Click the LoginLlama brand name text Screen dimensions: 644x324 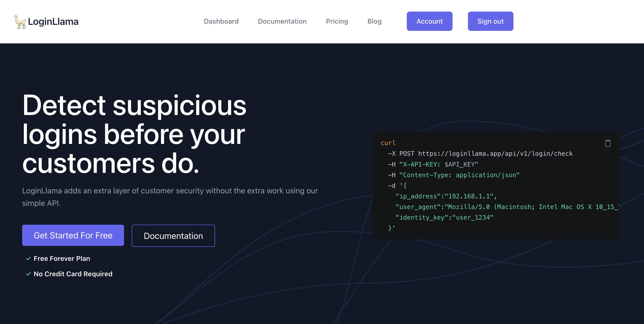coord(53,21)
